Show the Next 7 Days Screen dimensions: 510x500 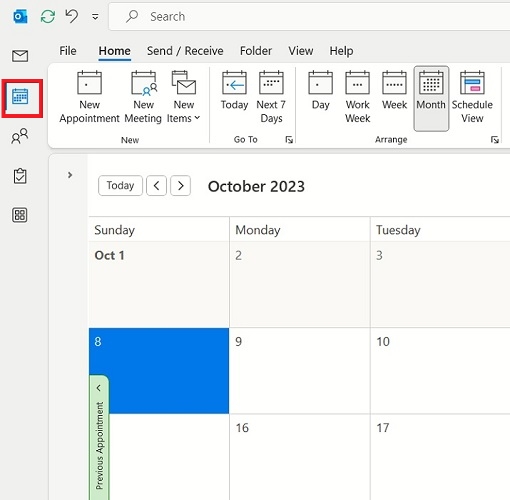[271, 97]
